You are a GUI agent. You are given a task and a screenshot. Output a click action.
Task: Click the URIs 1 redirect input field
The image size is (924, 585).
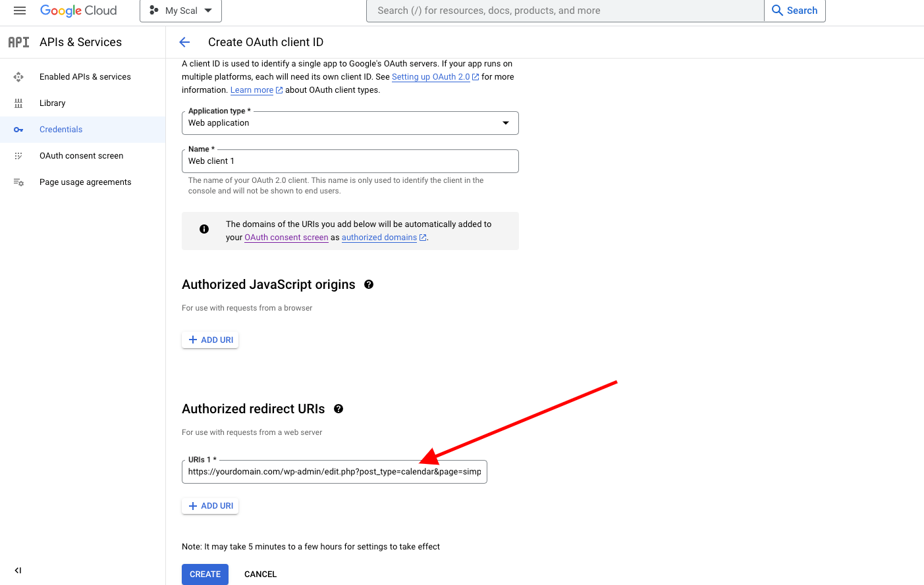334,472
